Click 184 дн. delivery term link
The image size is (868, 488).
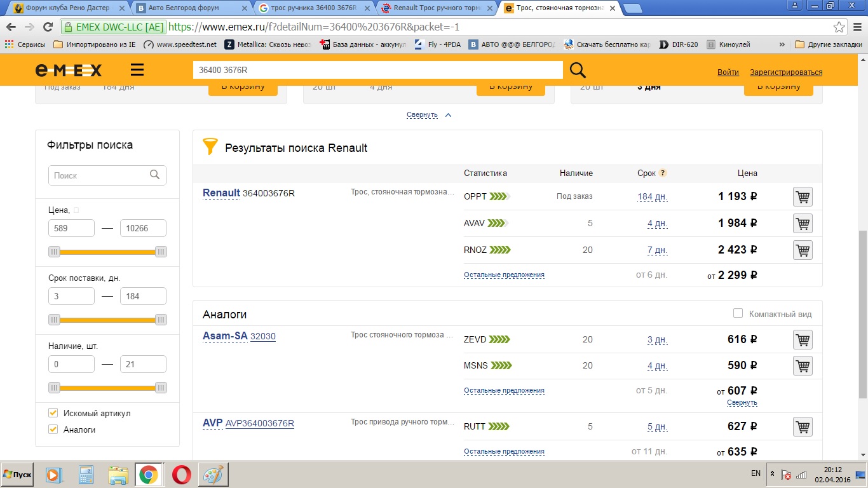(653, 197)
